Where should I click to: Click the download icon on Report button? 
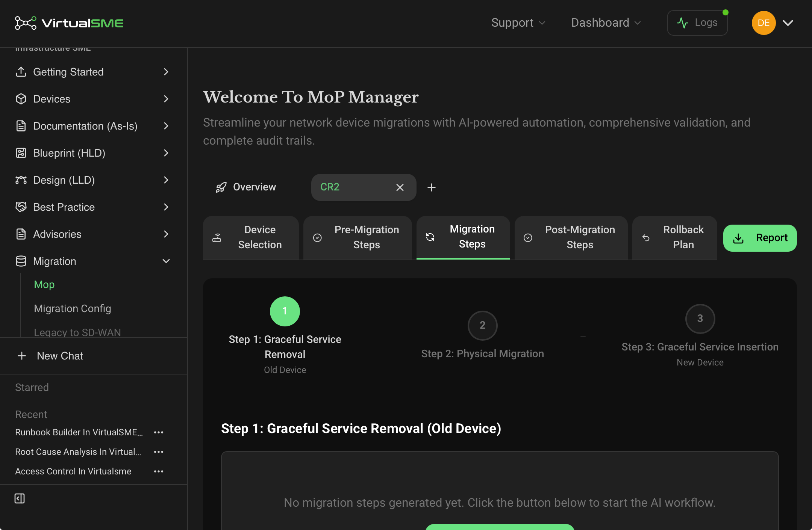(738, 238)
